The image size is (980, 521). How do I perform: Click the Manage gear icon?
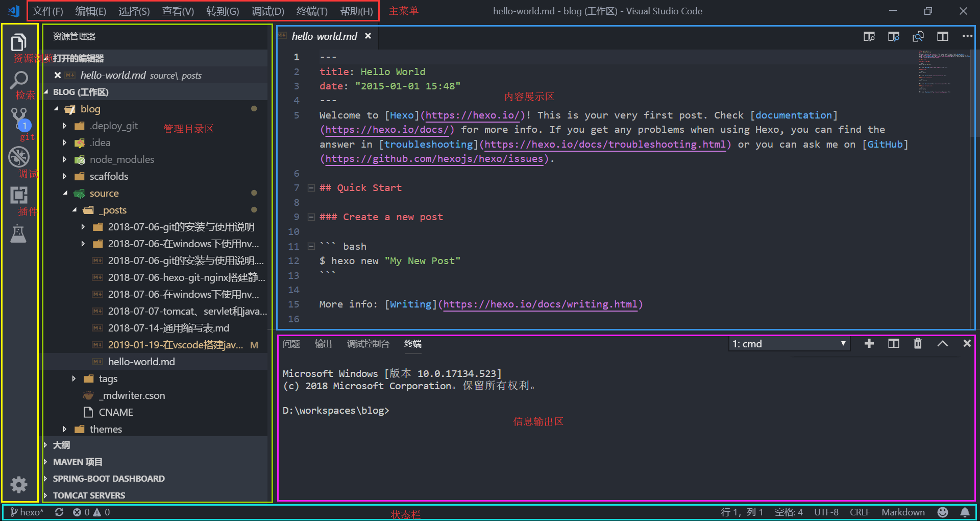19,484
